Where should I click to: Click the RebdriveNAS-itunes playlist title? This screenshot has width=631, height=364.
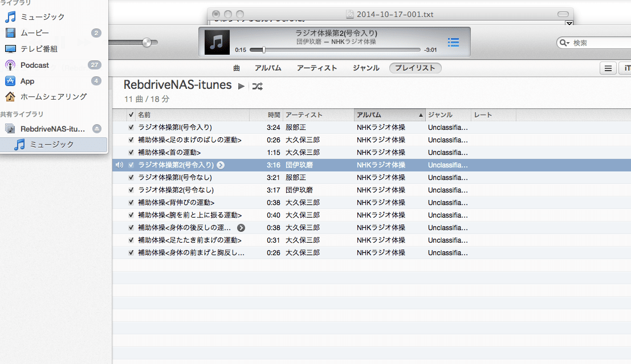point(177,85)
